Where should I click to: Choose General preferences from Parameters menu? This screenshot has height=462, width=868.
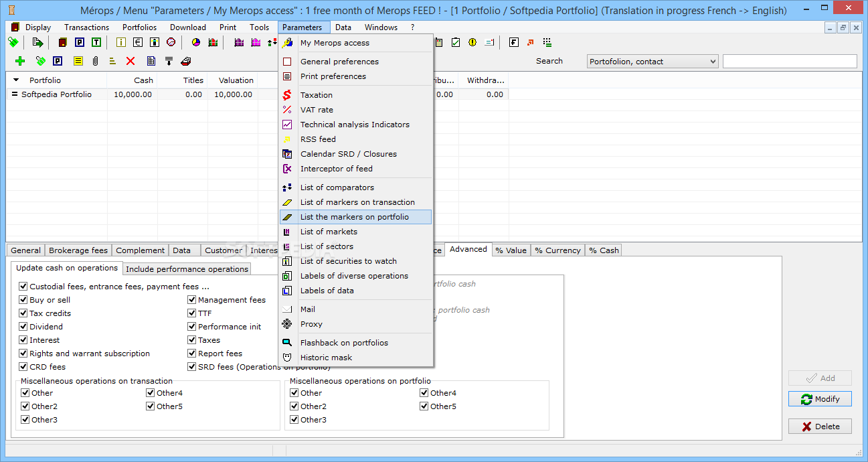tap(355, 62)
